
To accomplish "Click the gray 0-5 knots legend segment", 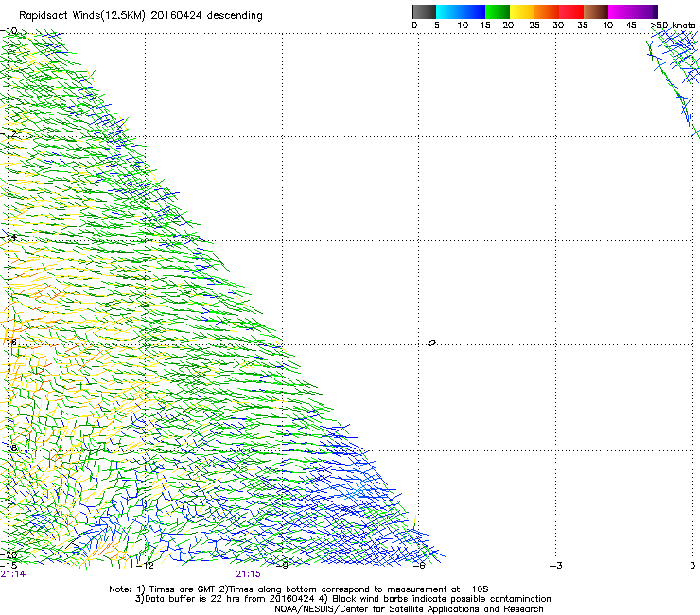I will tap(424, 11).
